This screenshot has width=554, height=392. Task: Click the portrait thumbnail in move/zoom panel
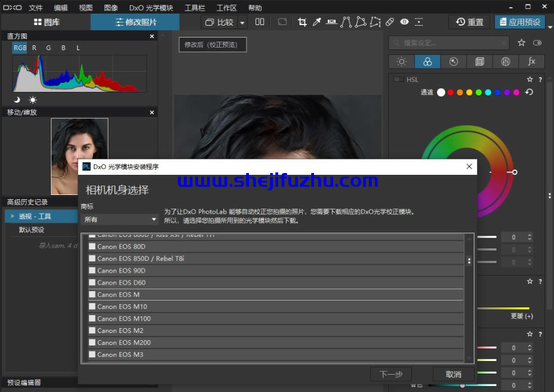pos(79,156)
